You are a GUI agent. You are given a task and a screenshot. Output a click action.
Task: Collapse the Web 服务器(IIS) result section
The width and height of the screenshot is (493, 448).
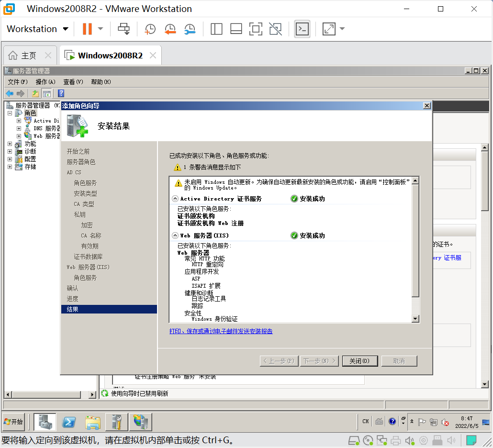point(175,235)
